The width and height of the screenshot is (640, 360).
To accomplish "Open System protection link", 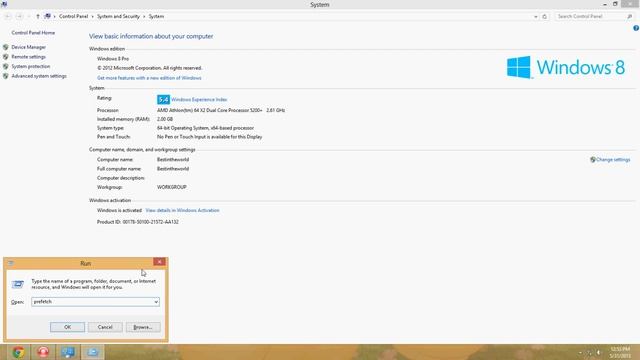I will [x=31, y=67].
